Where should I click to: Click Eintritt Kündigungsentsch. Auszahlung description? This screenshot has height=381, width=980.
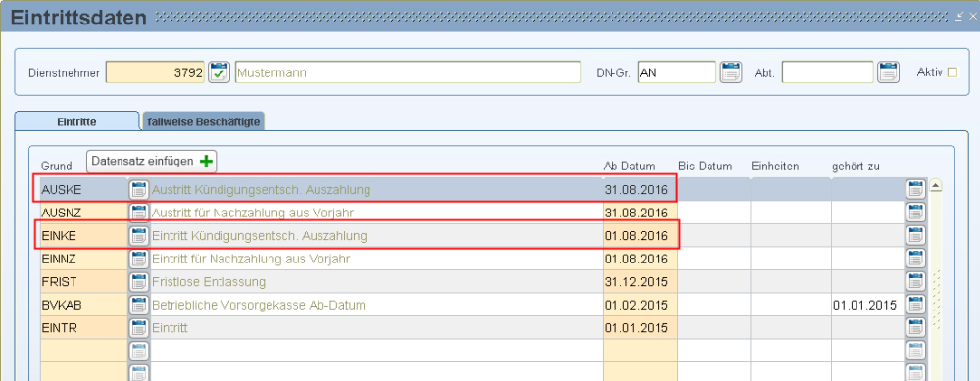pos(260,236)
